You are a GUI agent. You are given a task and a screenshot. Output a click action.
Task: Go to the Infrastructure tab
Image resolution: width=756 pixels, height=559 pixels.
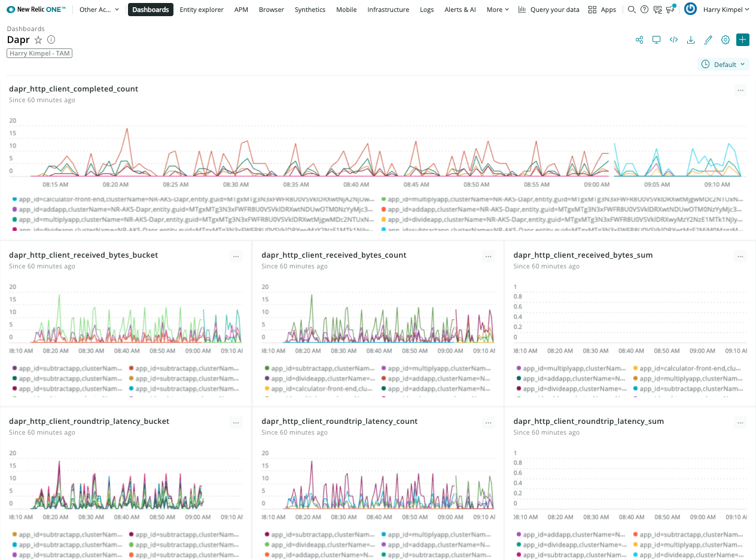click(388, 10)
